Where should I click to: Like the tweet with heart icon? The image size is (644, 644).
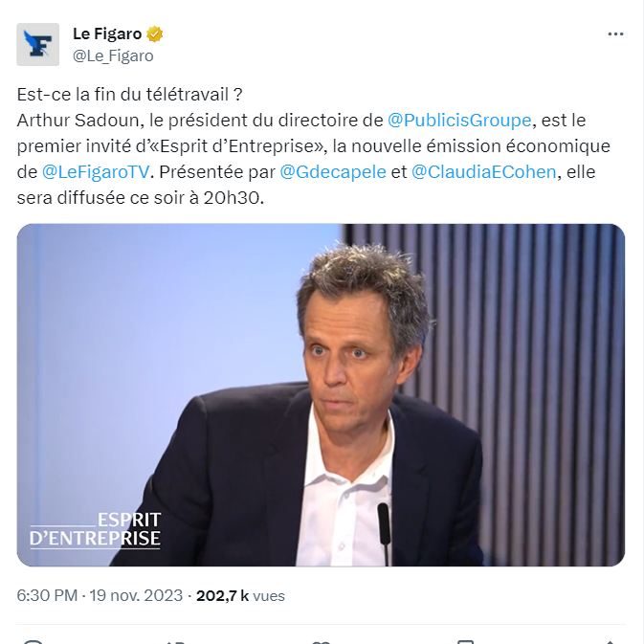[x=321, y=641]
